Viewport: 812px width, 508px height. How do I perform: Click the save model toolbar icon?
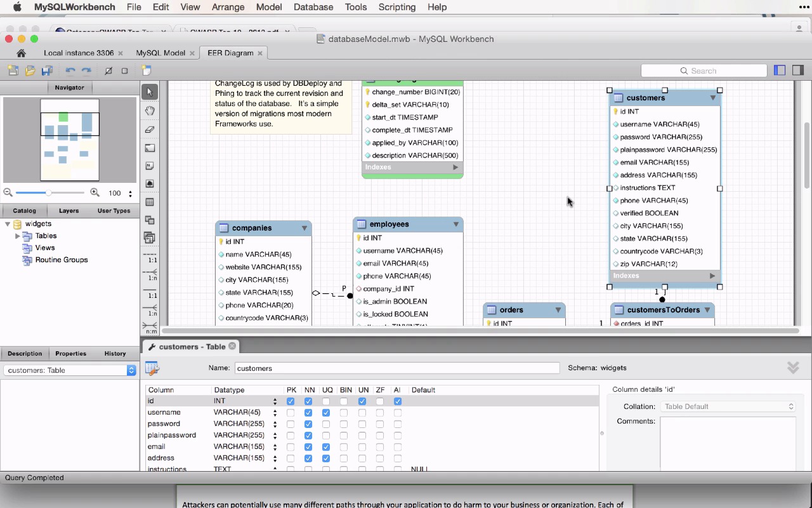(x=46, y=70)
